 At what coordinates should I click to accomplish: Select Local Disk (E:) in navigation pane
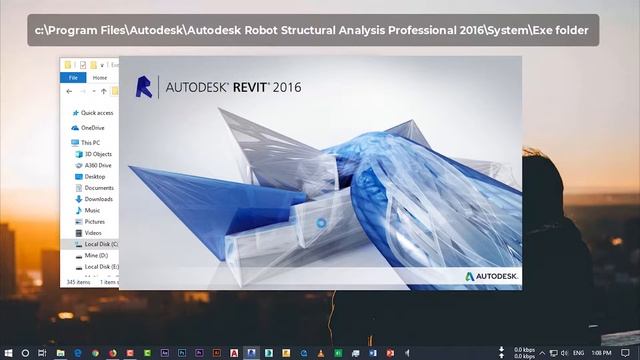point(97,267)
